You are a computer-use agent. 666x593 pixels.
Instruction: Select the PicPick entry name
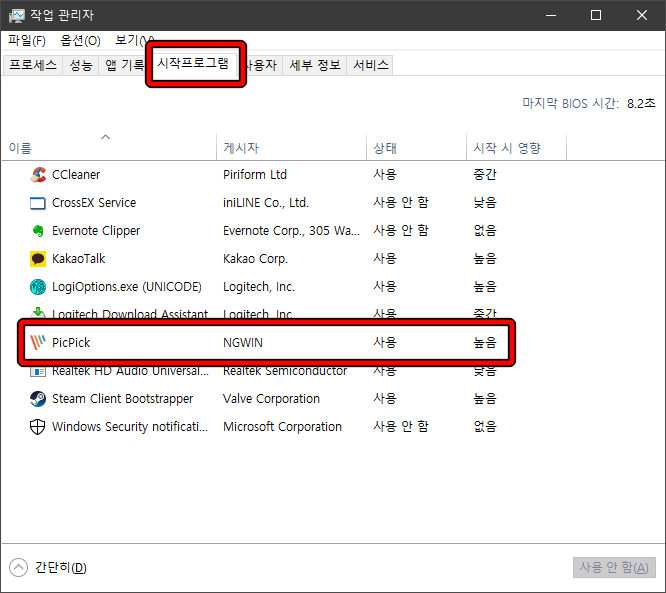click(71, 342)
